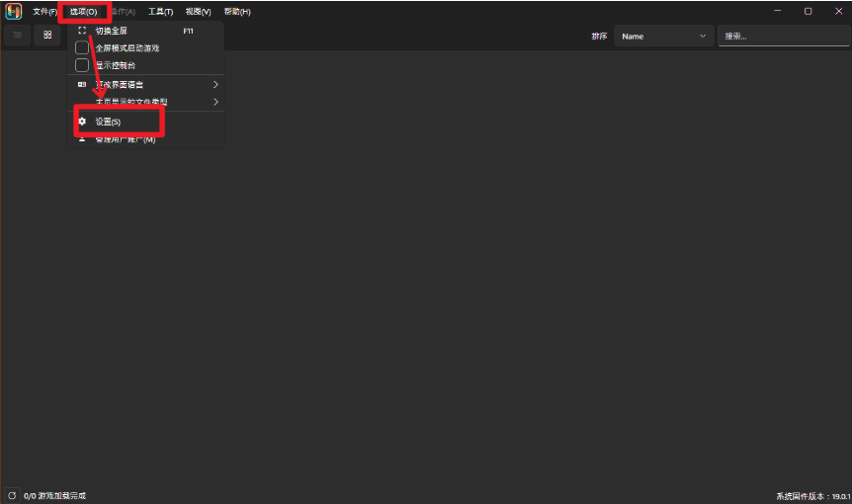Switch to grid view layout
Viewport: 852px width, 504px height.
47,36
